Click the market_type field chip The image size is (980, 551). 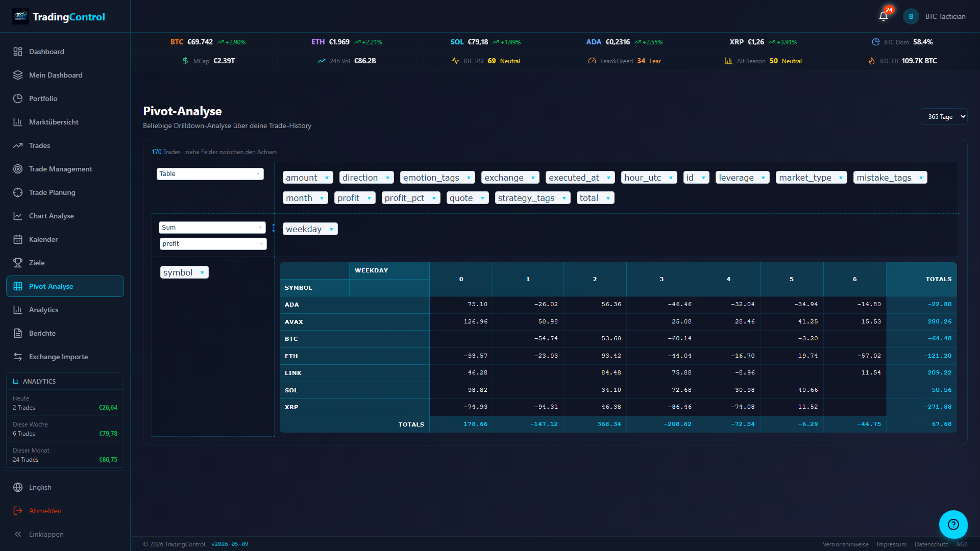pyautogui.click(x=811, y=178)
